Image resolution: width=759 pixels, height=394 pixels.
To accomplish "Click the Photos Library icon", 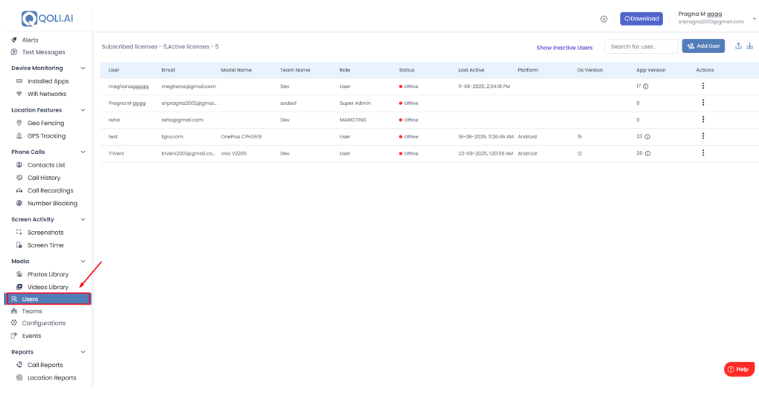I will [x=19, y=274].
